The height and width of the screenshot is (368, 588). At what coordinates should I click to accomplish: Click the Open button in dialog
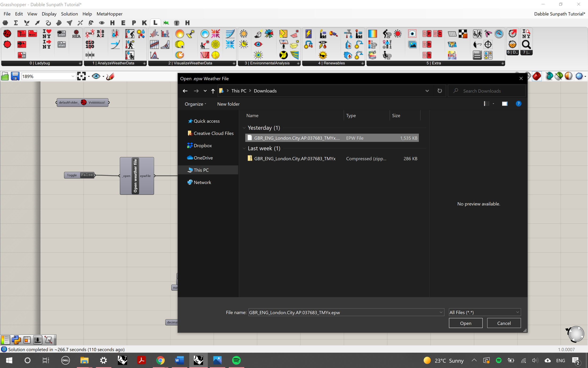[x=465, y=323]
